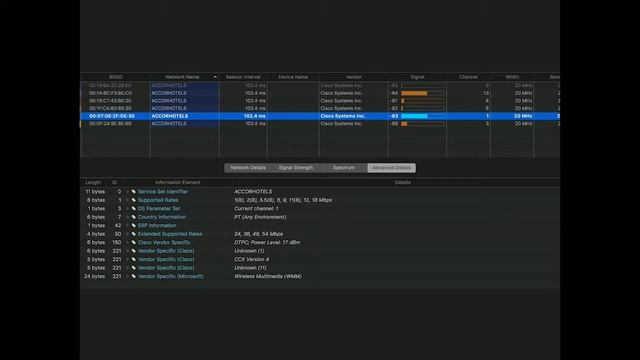Image resolution: width=640 pixels, height=360 pixels.
Task: Click the Supported Rates label
Action: pos(158,200)
